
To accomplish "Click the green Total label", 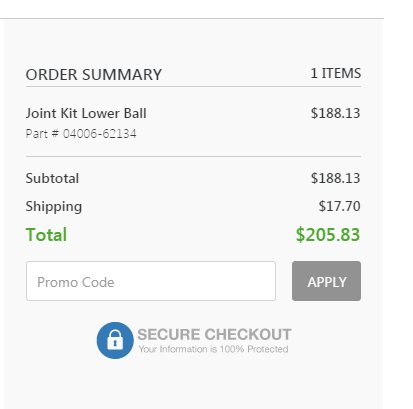I will click(x=46, y=235).
